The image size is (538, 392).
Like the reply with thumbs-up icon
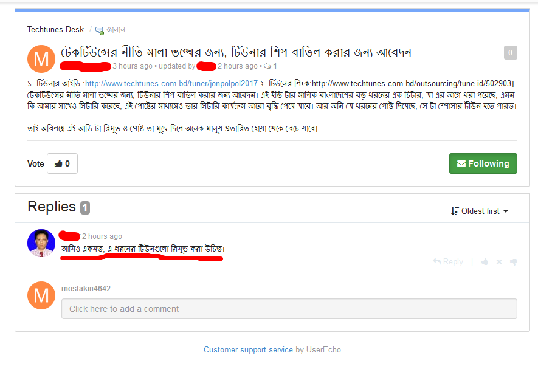pos(485,262)
